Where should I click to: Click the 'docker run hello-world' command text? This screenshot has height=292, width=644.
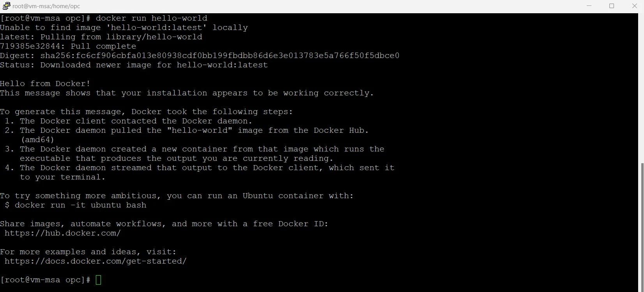[x=152, y=18]
